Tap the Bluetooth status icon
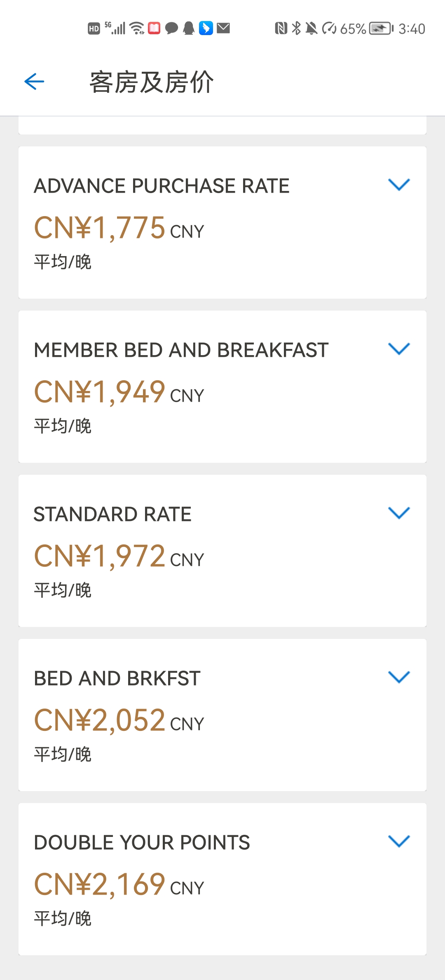 point(296,28)
